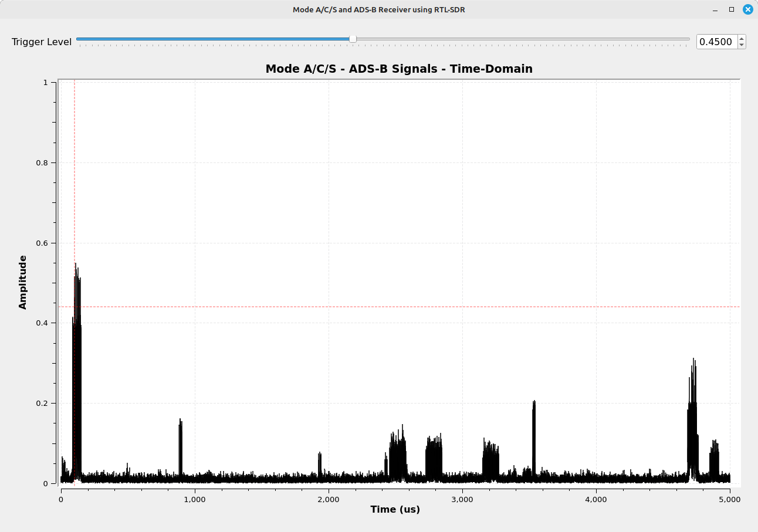Click inside the 0.4500 trigger level field

717,42
